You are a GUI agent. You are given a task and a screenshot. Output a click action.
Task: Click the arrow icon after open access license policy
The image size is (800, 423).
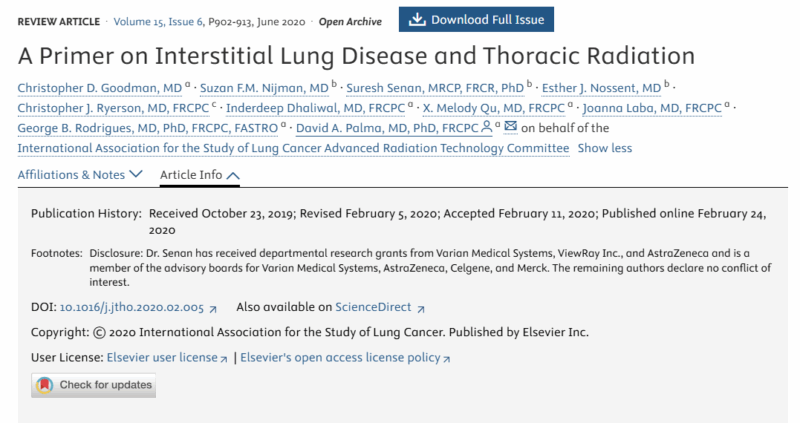click(x=446, y=359)
